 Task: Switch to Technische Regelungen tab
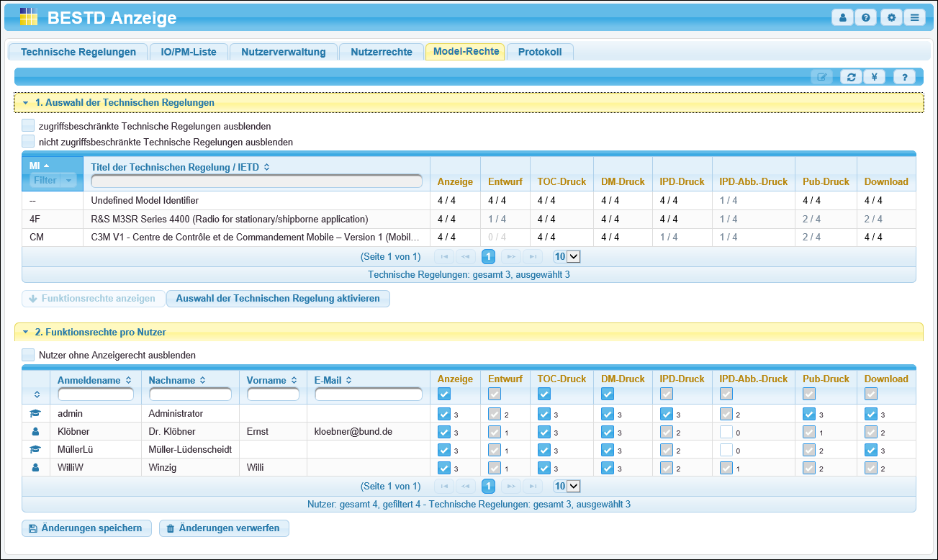coord(78,52)
